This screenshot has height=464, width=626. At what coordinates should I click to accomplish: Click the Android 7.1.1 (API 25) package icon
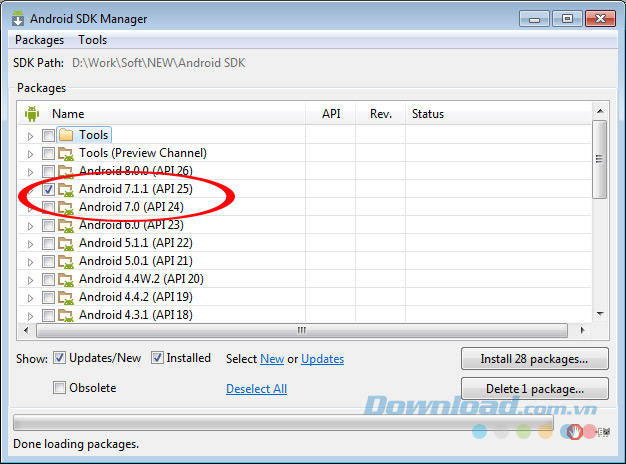(x=66, y=189)
